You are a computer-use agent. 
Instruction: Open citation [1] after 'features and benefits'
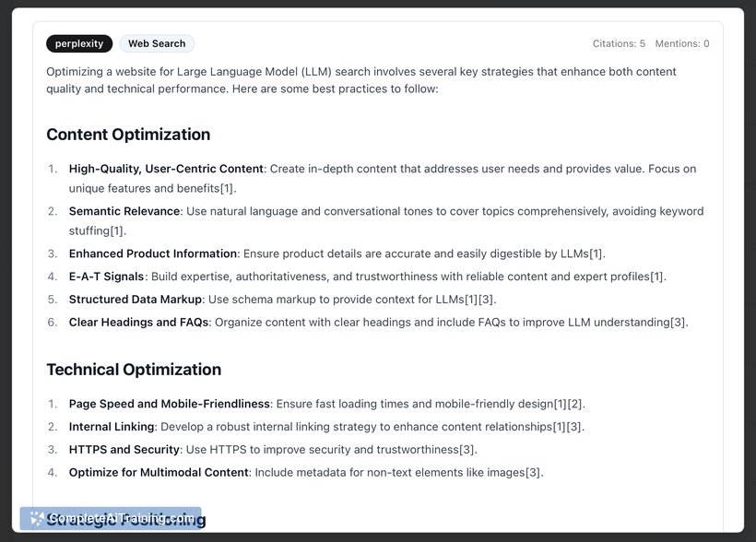228,188
